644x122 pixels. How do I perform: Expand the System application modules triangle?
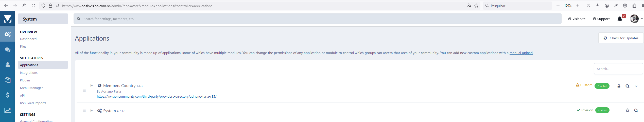[x=92, y=111]
